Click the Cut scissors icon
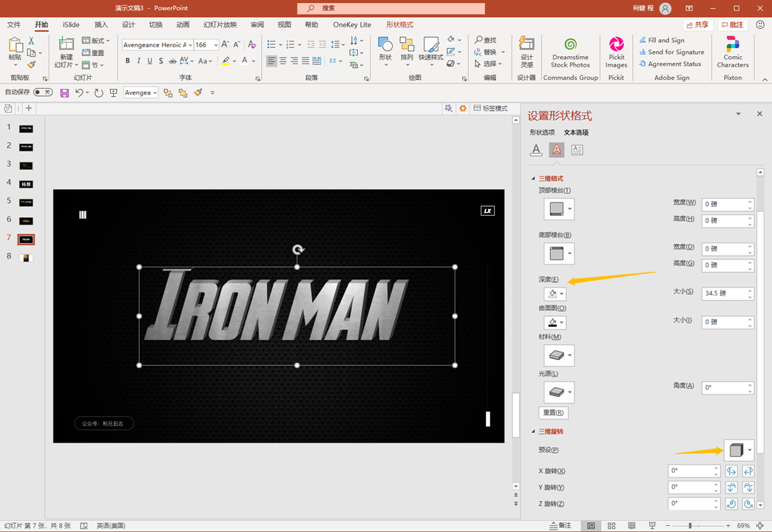The image size is (772, 532). tap(32, 41)
